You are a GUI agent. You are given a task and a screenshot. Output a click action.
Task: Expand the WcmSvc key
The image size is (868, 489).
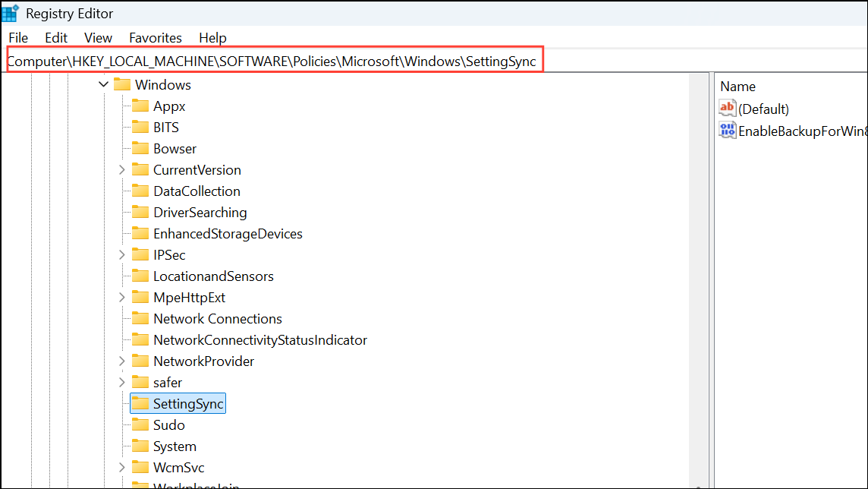(122, 468)
